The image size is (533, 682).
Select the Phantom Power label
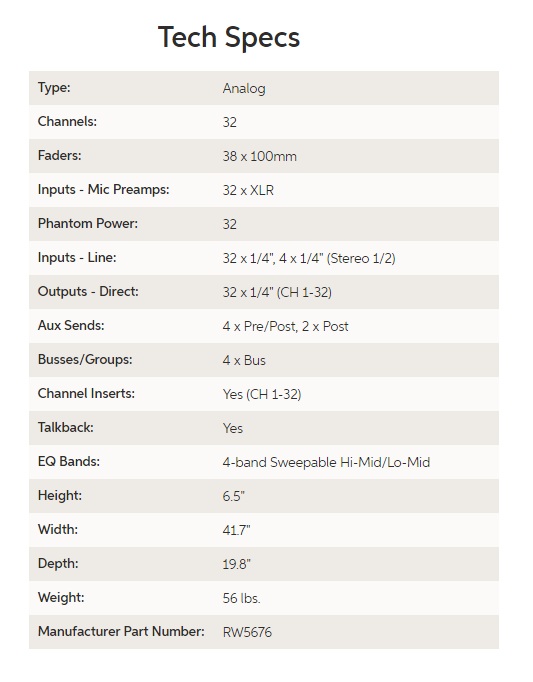(x=88, y=224)
